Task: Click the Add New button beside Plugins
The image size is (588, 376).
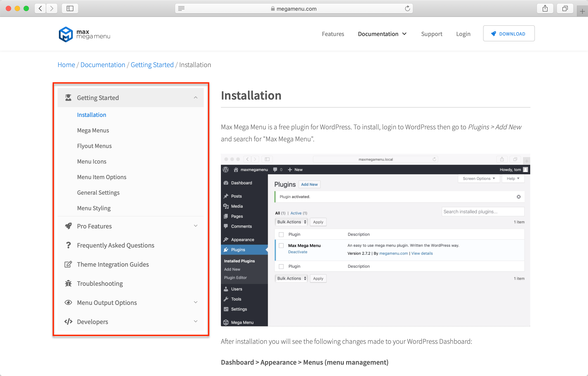Action: pos(309,184)
